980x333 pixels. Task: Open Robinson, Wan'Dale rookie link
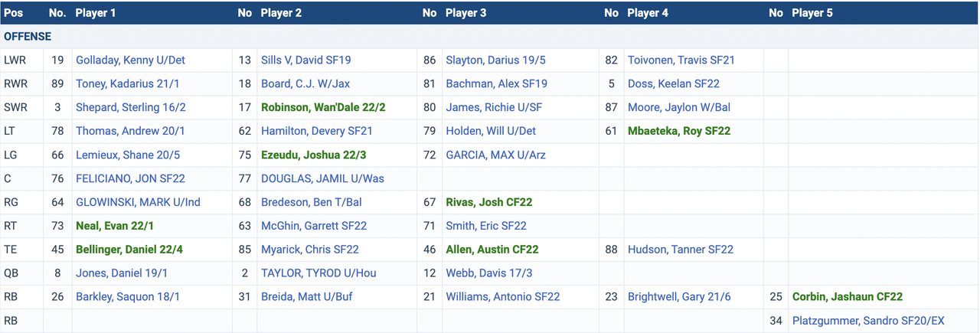click(x=312, y=107)
